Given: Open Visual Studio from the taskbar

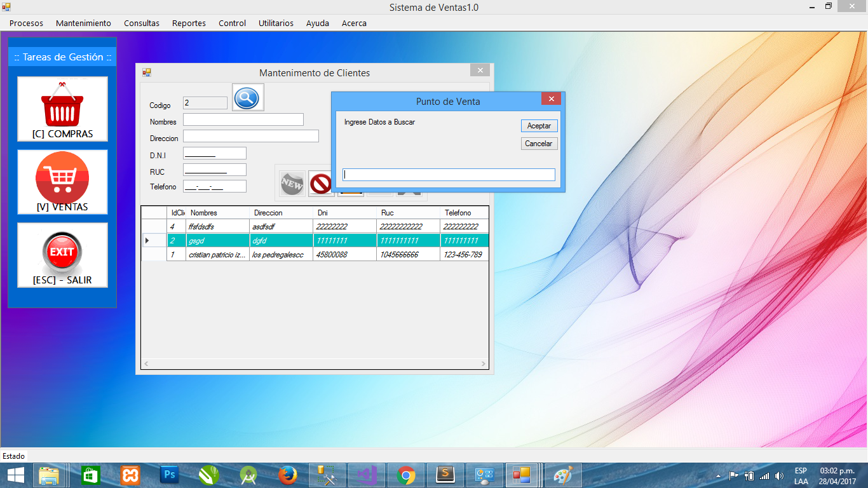Looking at the screenshot, I should [x=367, y=475].
